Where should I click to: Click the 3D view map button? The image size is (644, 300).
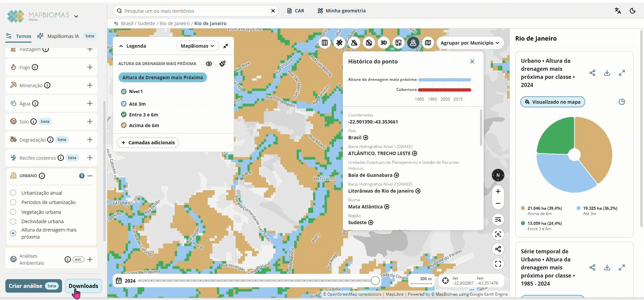[x=384, y=43]
